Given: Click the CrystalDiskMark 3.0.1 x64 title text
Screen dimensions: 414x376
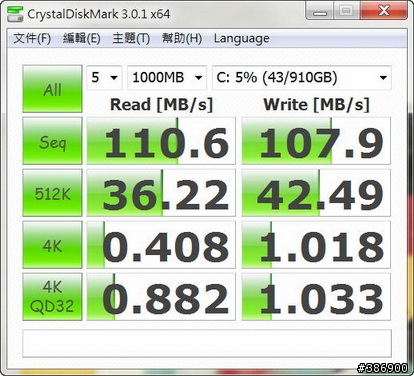Looking at the screenshot, I should tap(99, 14).
